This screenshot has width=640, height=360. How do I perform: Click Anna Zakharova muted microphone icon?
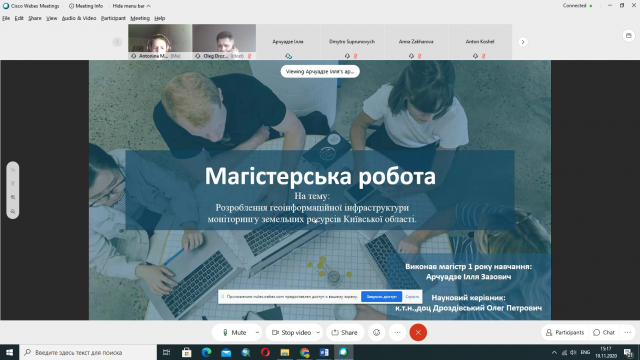coord(420,56)
